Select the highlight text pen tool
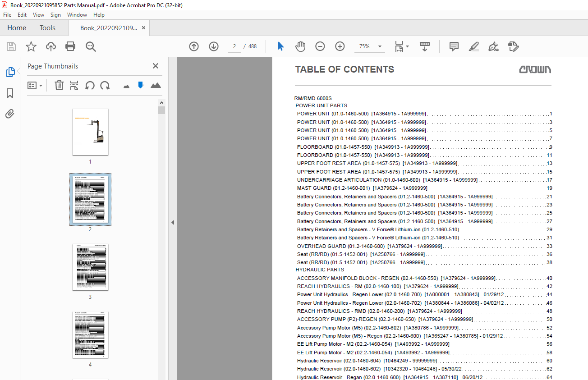Viewport: 588px width, 380px height. tap(474, 46)
